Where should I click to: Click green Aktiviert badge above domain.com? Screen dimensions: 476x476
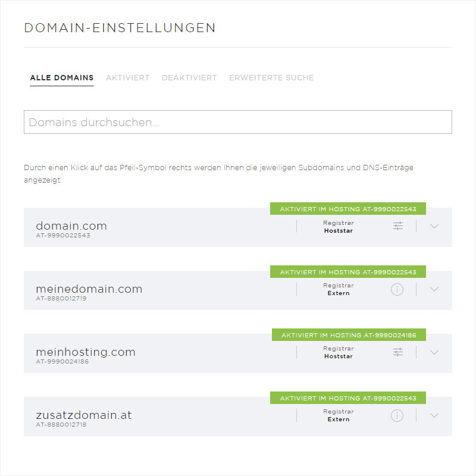click(348, 209)
